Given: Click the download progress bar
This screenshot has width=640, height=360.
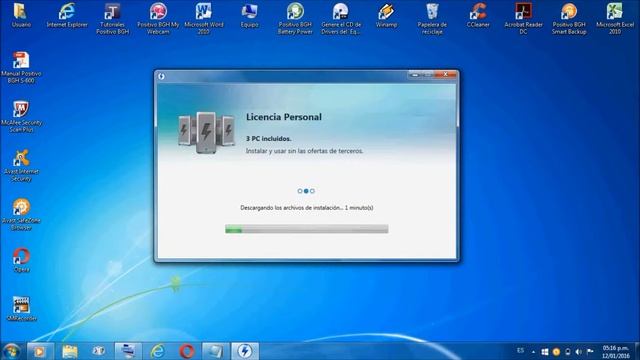Looking at the screenshot, I should (x=307, y=229).
